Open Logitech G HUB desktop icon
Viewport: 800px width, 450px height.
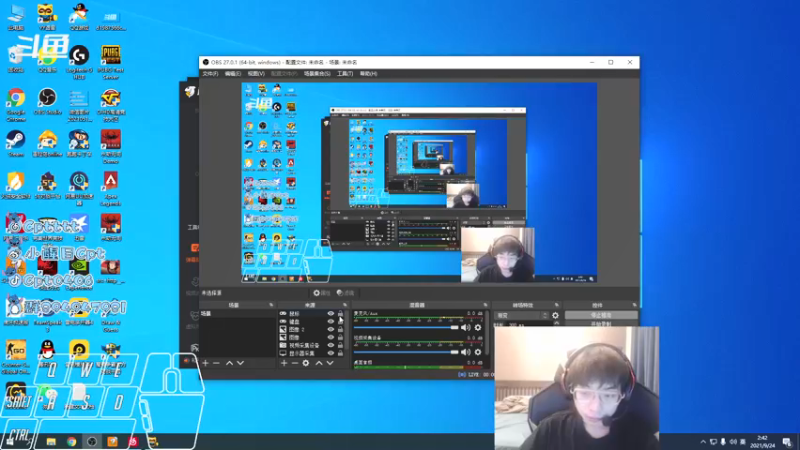pyautogui.click(x=79, y=63)
